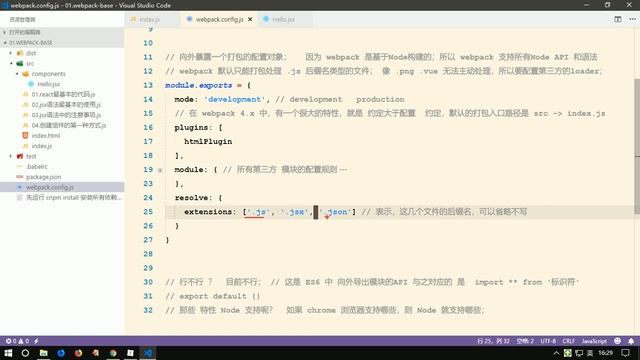This screenshot has height=360, width=640.
Task: Open the 03.jsx syntax notes js file
Action: pyautogui.click(x=66, y=115)
